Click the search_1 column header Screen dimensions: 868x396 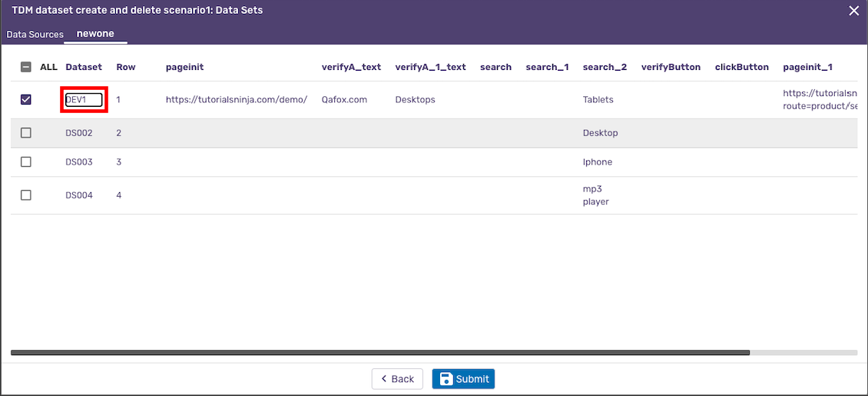coord(548,67)
